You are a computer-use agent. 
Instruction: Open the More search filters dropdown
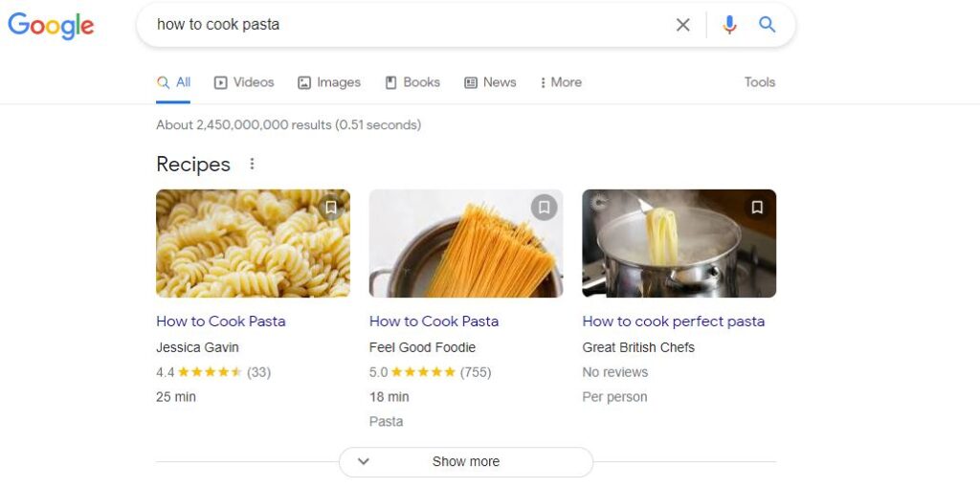click(x=561, y=82)
